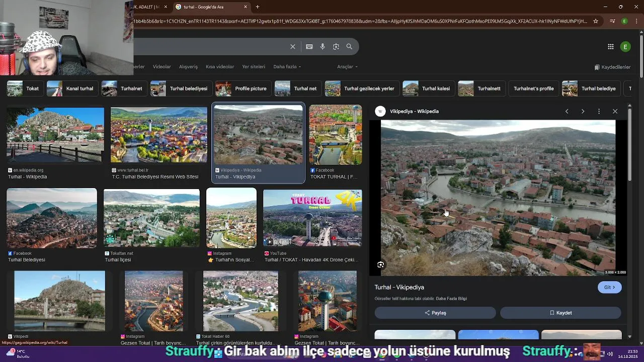The width and height of the screenshot is (644, 362).
Task: Open Turhal'ın Sosyal Instagram image
Action: point(231,218)
